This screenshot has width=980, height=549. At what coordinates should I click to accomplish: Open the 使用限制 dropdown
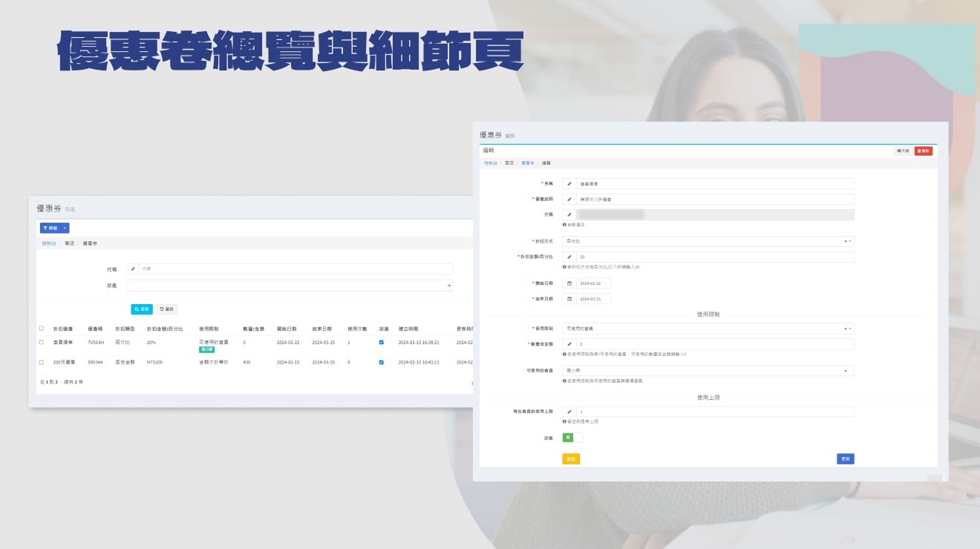(708, 328)
